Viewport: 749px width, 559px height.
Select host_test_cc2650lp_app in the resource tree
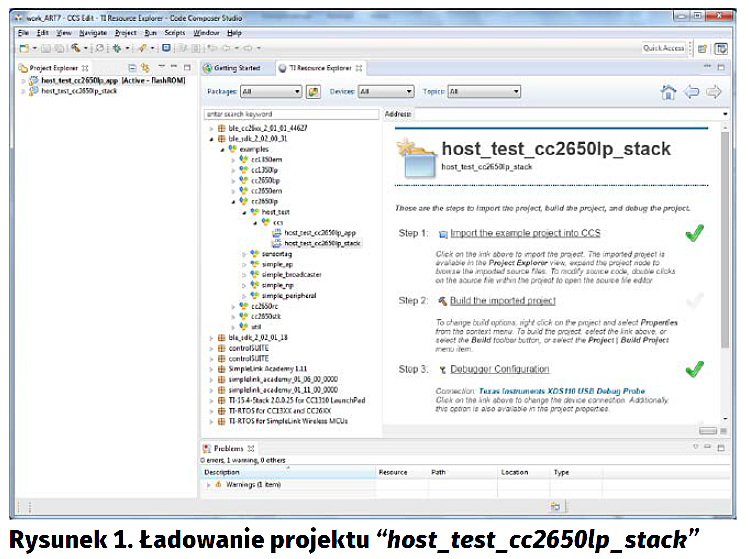point(320,232)
